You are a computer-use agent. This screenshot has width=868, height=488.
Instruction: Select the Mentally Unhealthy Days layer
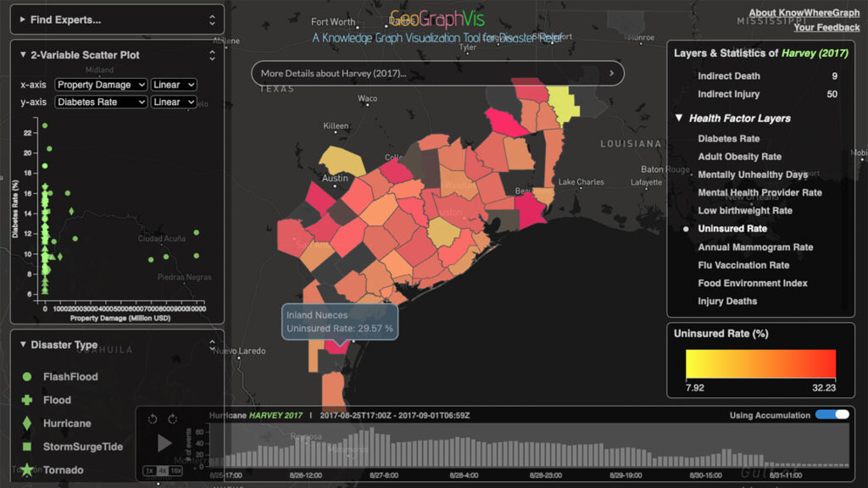[x=753, y=175]
